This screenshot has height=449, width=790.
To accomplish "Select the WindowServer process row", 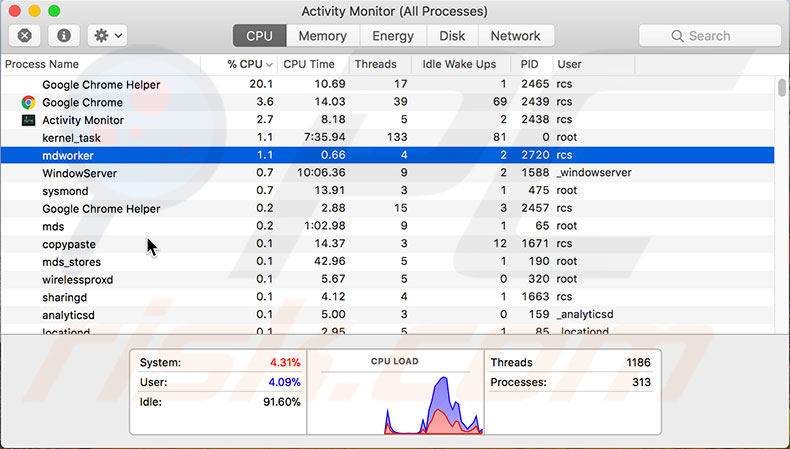I will (x=387, y=172).
